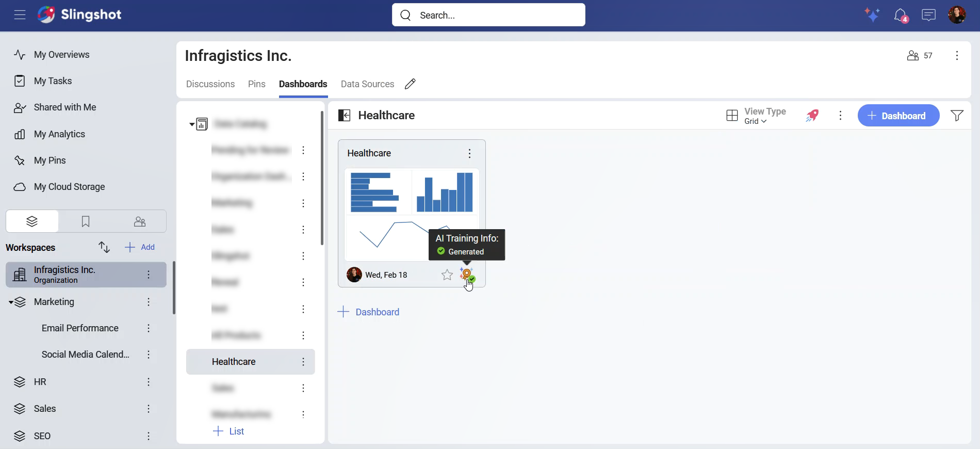Add a new workspace

click(140, 247)
